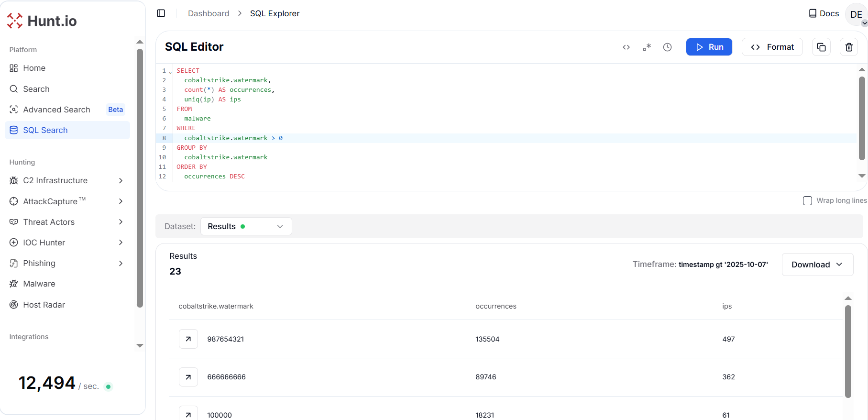Open row details arrow for watermark 987654321
868x420 pixels.
point(188,339)
